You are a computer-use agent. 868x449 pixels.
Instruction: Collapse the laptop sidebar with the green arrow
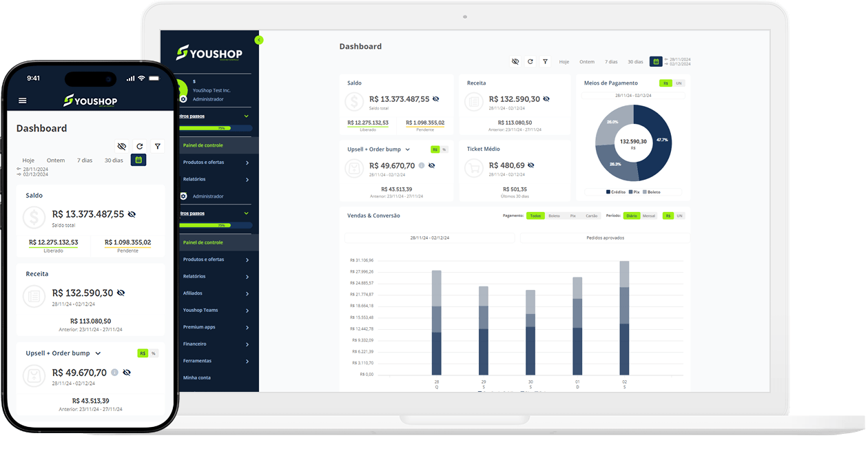(259, 40)
